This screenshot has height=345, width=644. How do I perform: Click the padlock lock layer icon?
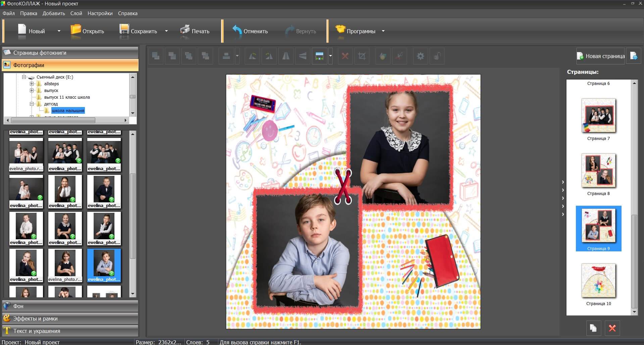point(437,56)
